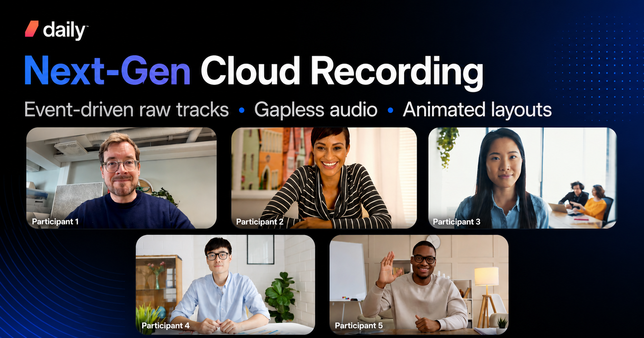Image resolution: width=644 pixels, height=338 pixels.
Task: Click the "Participant 2" name label
Action: [x=260, y=222]
